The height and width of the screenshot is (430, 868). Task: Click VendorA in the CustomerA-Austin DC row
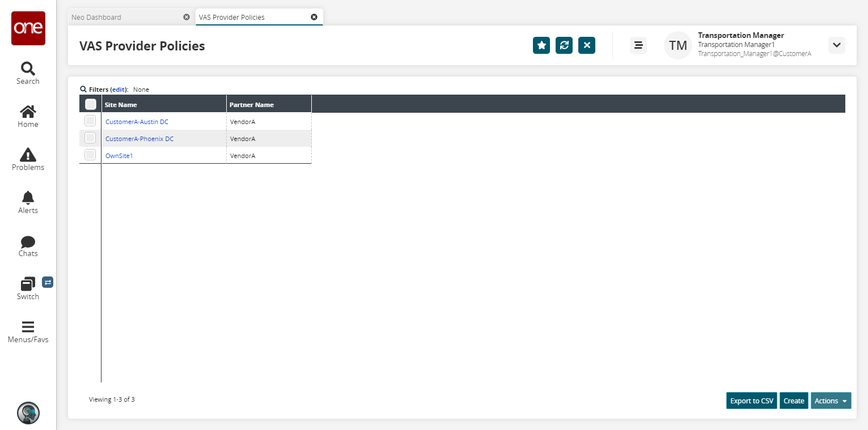tap(243, 122)
